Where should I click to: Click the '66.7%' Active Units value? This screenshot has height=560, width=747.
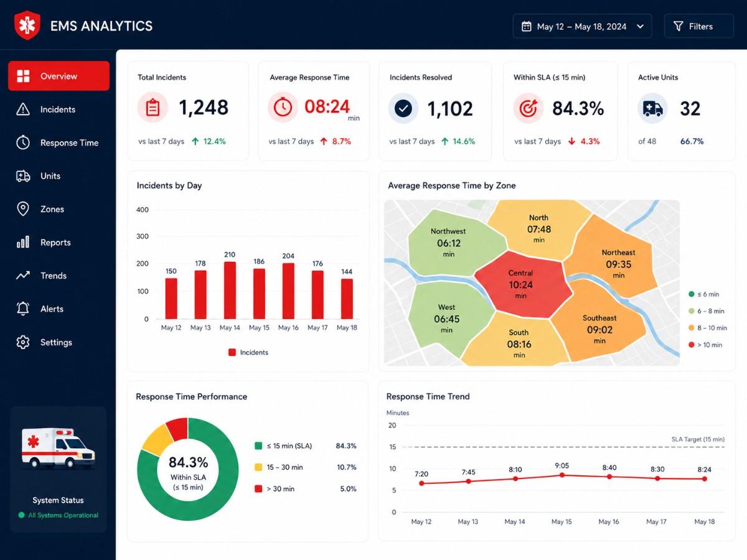692,141
